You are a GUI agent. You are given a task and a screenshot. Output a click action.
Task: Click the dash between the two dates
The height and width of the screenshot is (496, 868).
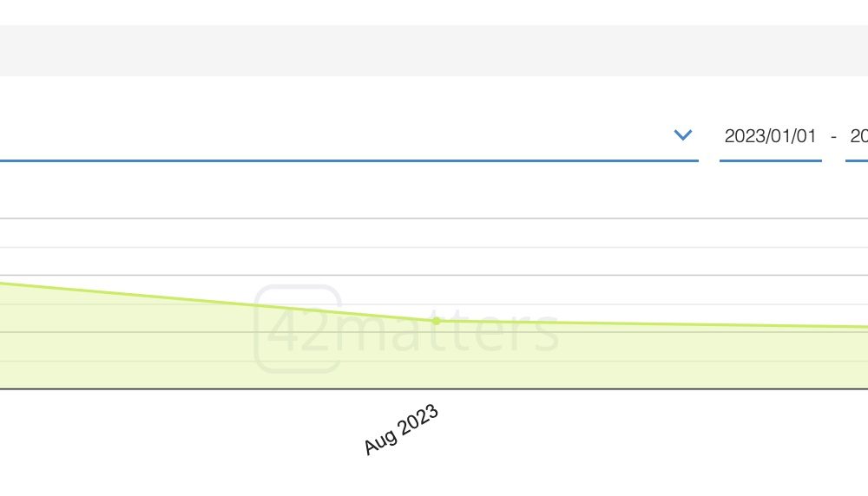tap(833, 137)
